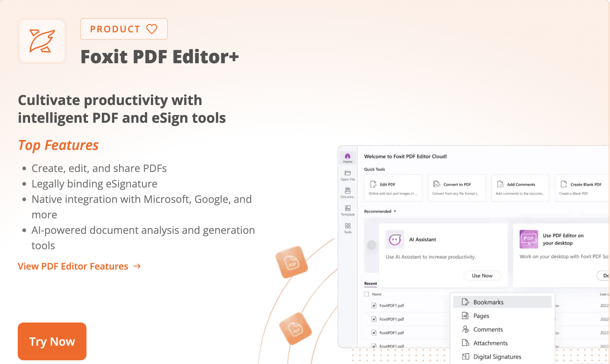Click the Attachments menu icon

[x=465, y=343]
